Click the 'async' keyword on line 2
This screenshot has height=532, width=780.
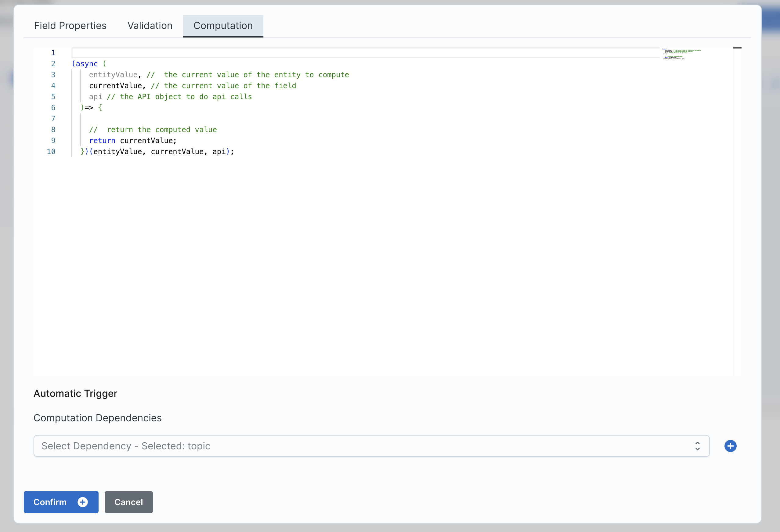(87, 64)
